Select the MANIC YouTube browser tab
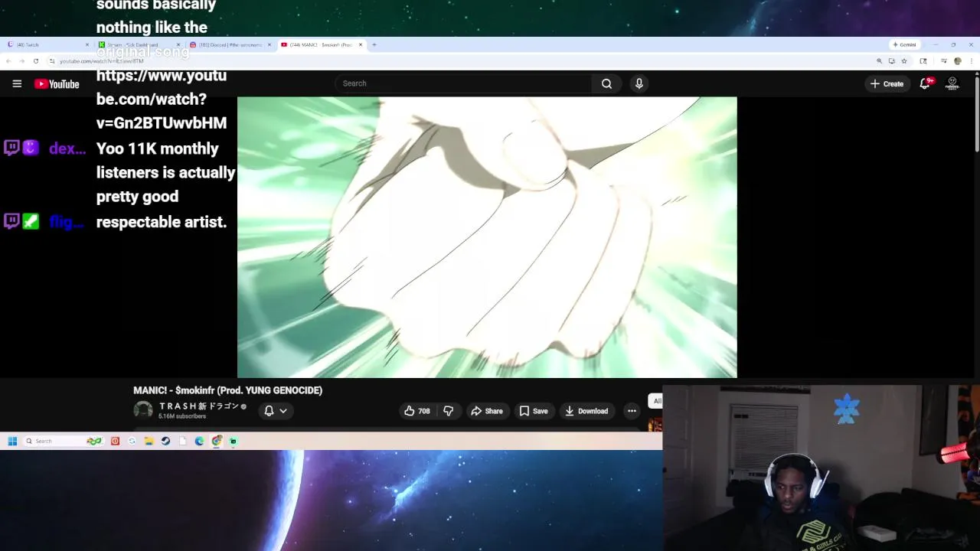 [x=322, y=44]
